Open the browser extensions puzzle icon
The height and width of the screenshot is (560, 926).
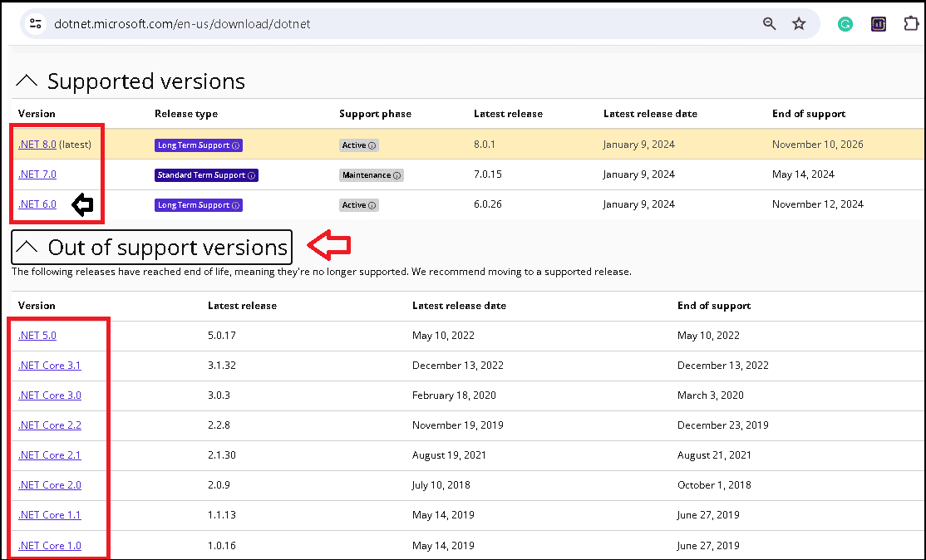(x=911, y=24)
